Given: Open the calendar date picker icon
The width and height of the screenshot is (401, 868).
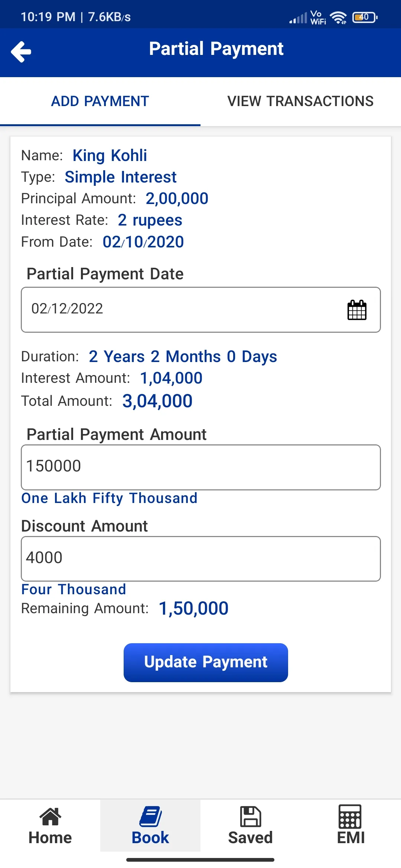Looking at the screenshot, I should (x=357, y=310).
